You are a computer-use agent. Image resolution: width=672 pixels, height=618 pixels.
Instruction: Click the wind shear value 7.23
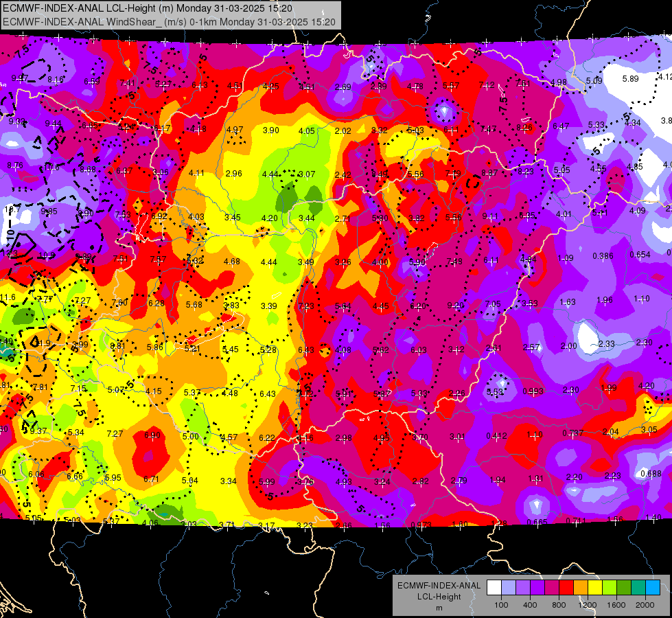coord(306,306)
